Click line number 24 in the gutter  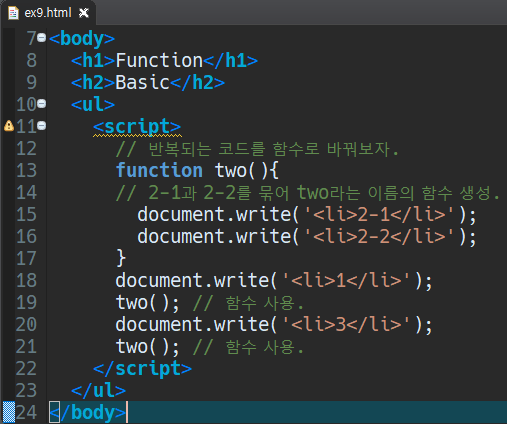tap(26, 412)
